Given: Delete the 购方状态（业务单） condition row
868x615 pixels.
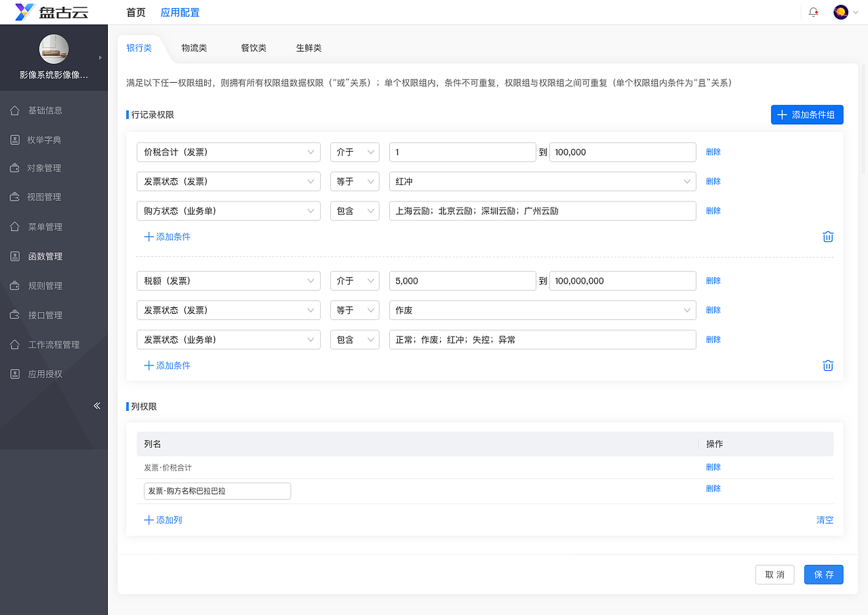Looking at the screenshot, I should [713, 211].
